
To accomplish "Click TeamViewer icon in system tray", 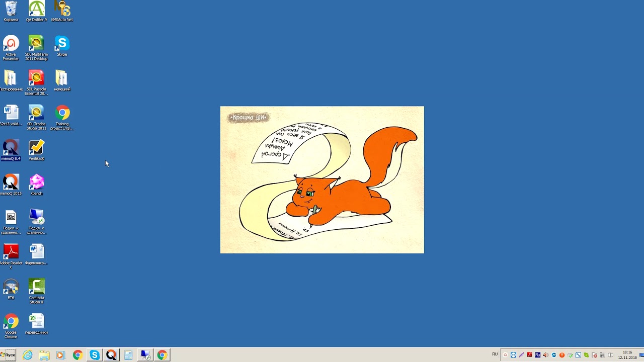I will pyautogui.click(x=513, y=355).
